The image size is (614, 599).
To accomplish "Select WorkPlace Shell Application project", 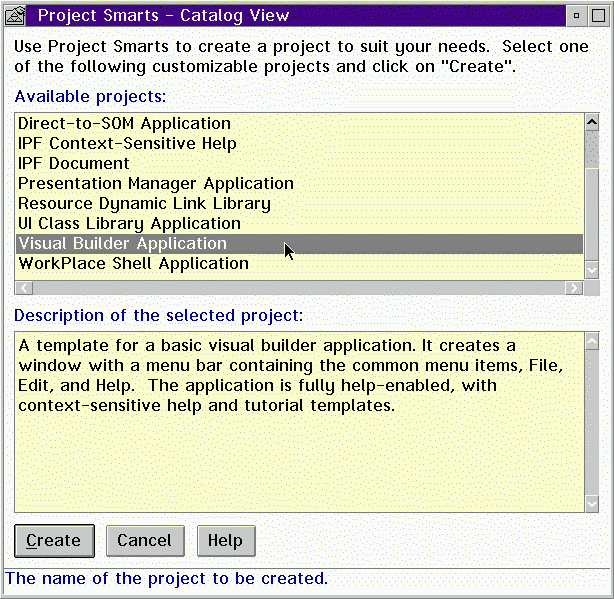I will (300, 263).
